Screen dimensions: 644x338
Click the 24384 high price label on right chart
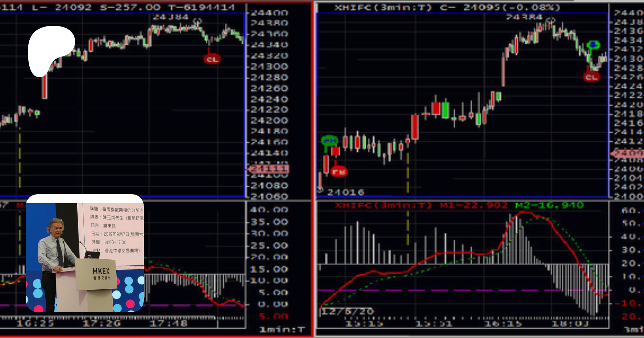[524, 17]
